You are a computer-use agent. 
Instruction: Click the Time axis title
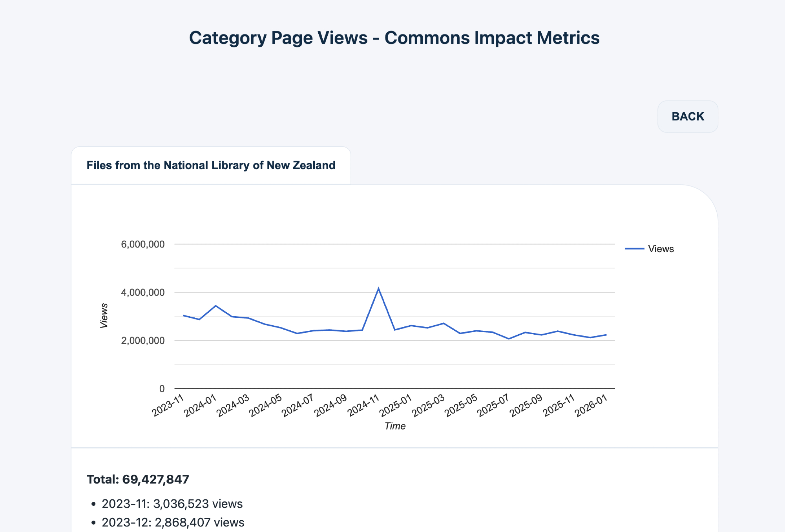[395, 426]
